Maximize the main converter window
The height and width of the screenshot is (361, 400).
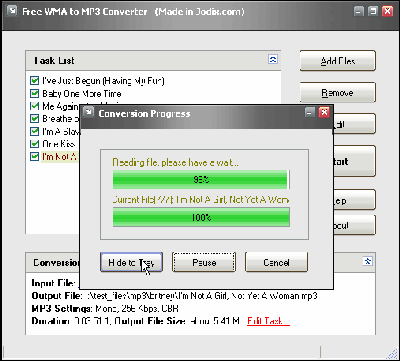click(373, 12)
